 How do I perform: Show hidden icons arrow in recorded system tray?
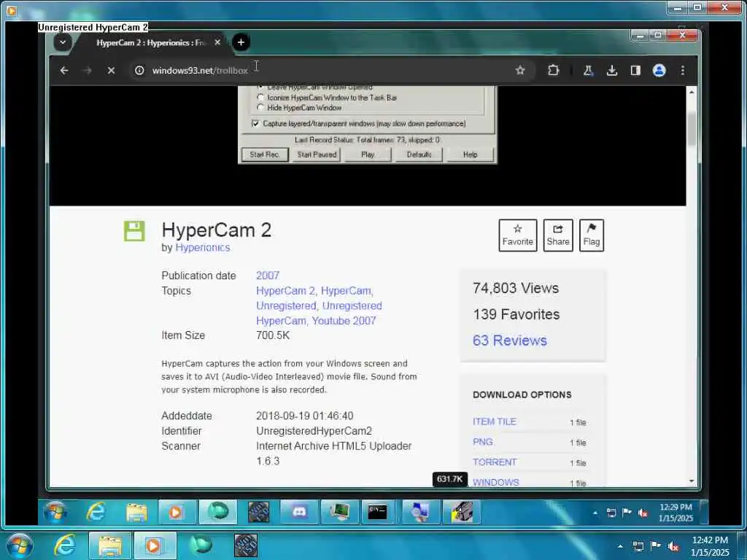[x=595, y=513]
